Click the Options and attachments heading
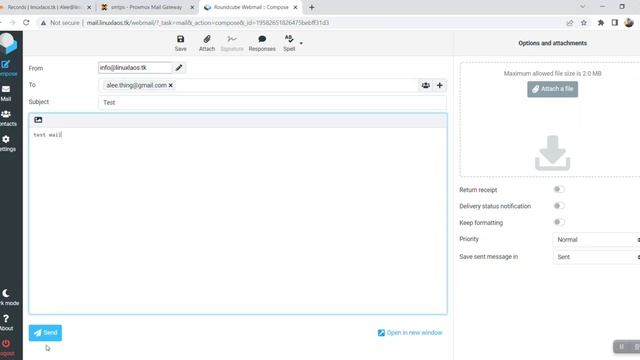This screenshot has width=640, height=360. [552, 43]
